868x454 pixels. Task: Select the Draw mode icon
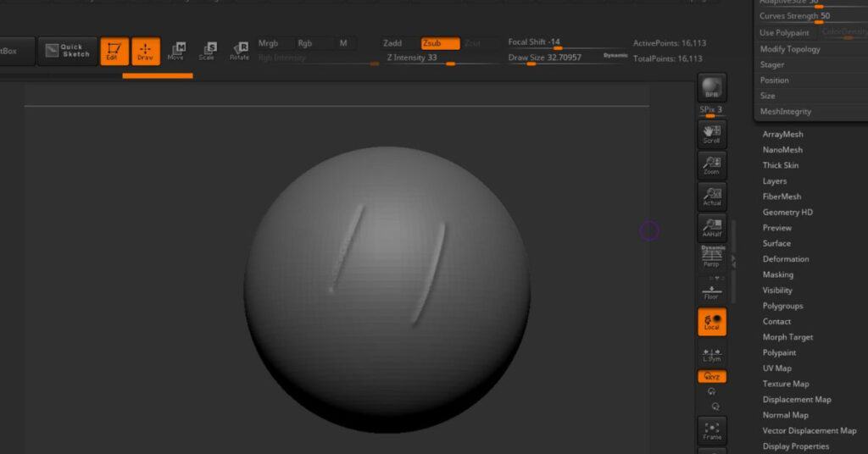coord(146,52)
